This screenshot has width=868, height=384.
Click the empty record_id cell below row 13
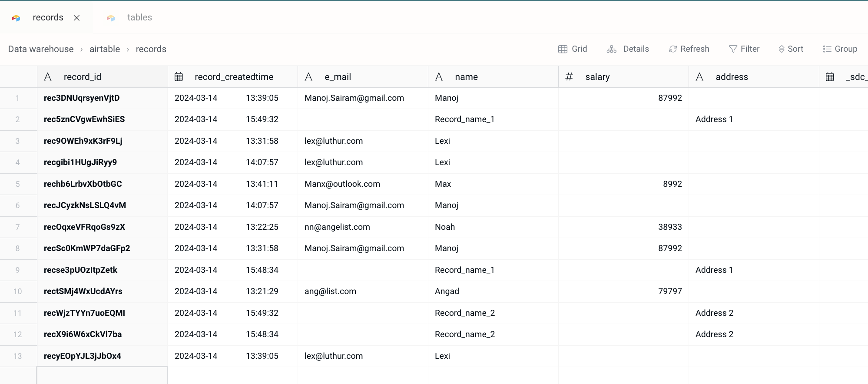(103, 376)
